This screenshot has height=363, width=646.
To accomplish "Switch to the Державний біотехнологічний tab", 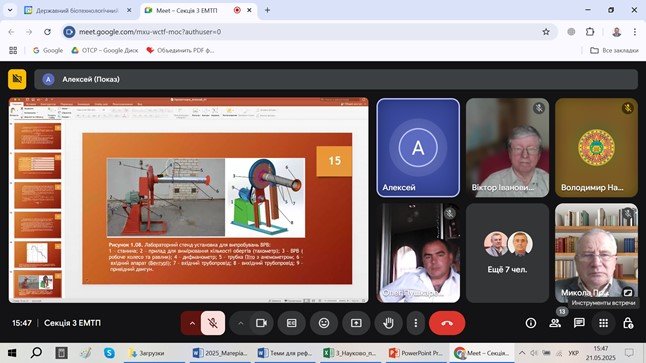I will 77,10.
